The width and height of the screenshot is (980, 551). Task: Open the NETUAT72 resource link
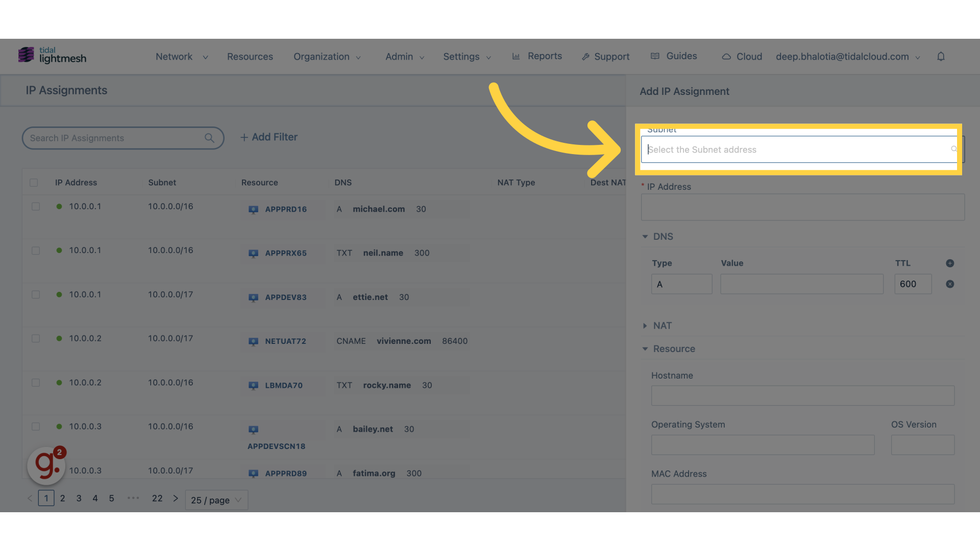(285, 341)
